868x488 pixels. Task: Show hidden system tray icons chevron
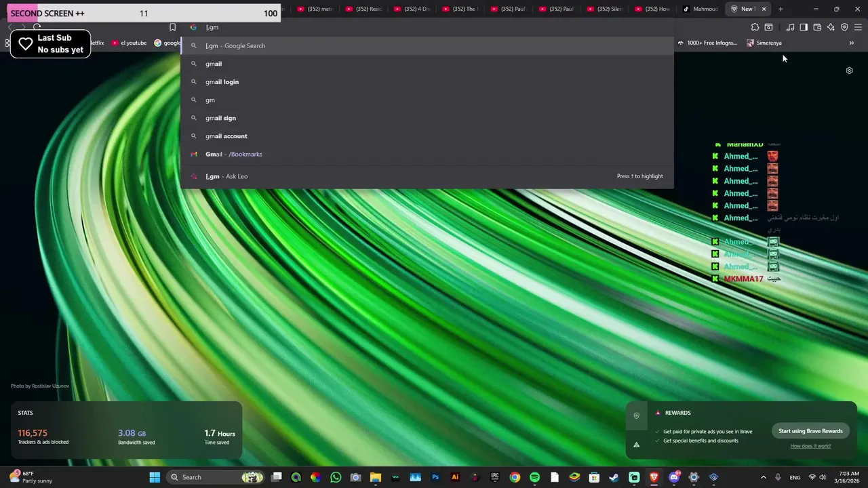[763, 477]
